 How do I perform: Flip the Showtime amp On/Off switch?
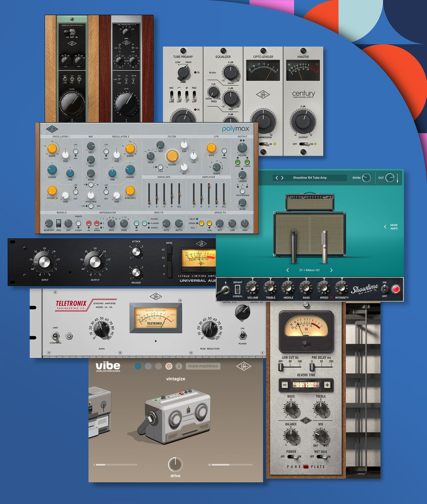384,289
